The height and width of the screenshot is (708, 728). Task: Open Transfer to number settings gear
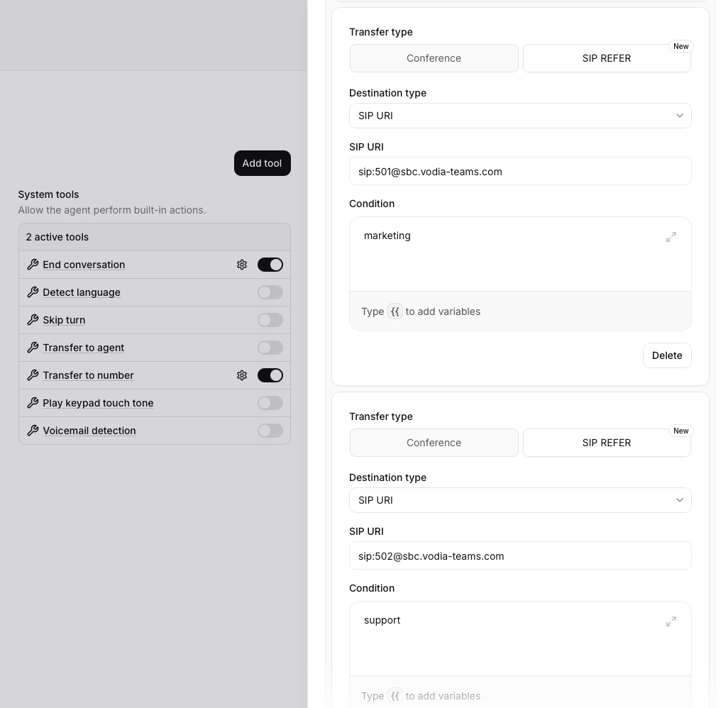(242, 375)
